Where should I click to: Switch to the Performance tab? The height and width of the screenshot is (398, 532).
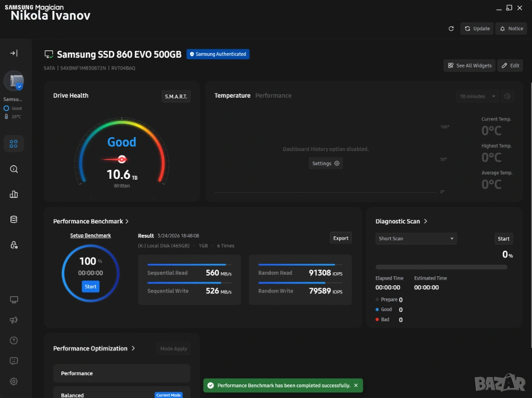(273, 96)
